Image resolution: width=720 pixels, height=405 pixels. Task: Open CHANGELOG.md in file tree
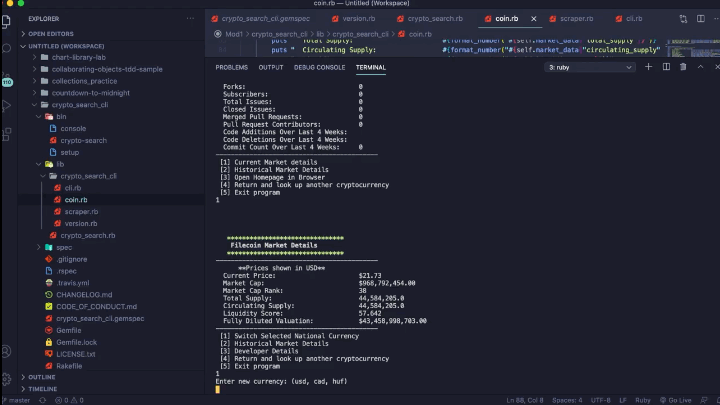tap(84, 295)
